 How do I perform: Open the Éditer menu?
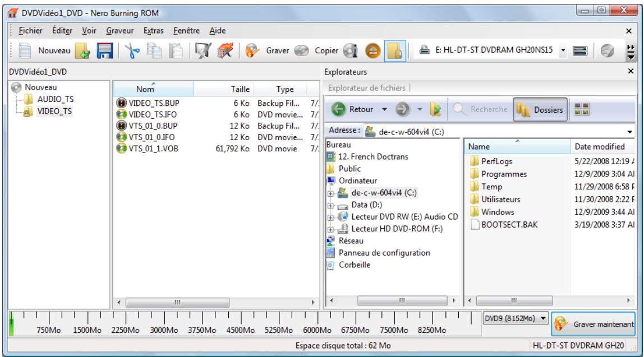coord(62,31)
